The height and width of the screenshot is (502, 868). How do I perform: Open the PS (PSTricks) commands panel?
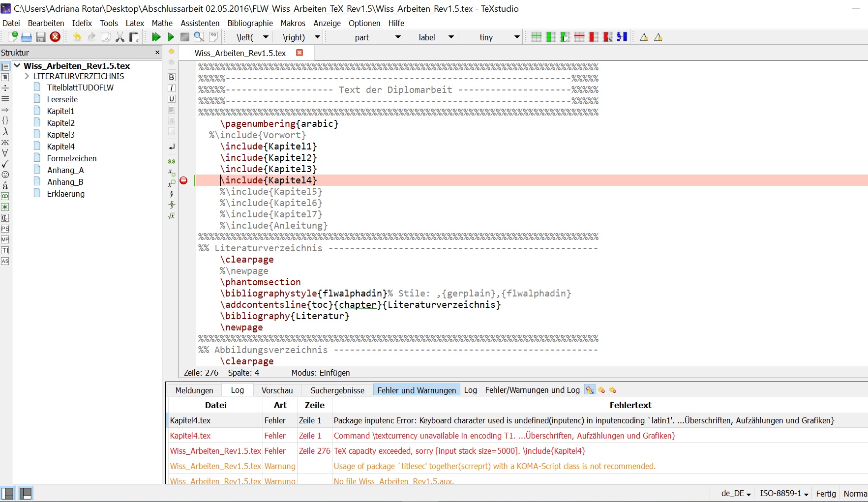(x=5, y=229)
